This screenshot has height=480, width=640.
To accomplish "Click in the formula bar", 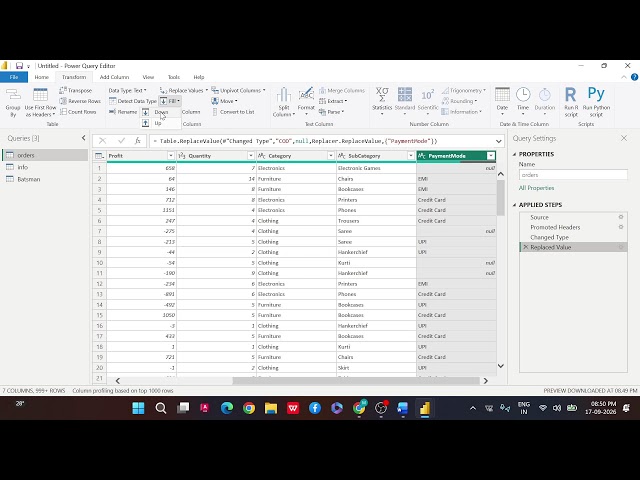I will click(x=321, y=141).
